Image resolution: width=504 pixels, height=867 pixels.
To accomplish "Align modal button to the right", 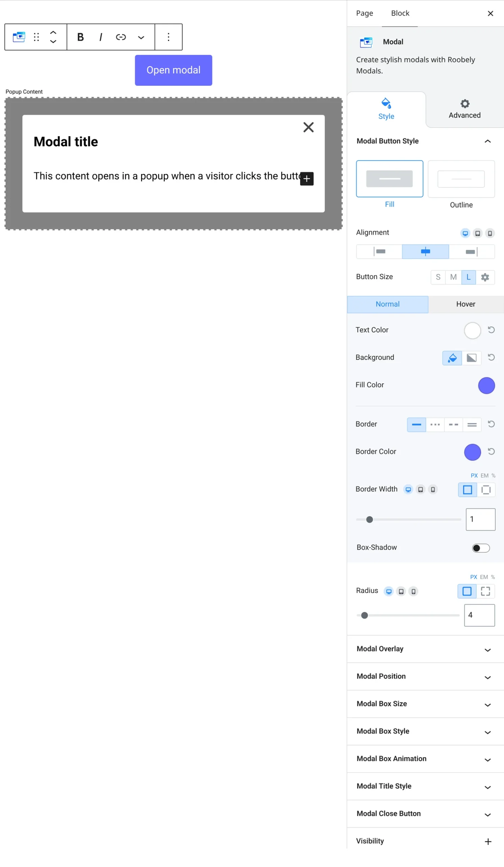I will tap(472, 252).
